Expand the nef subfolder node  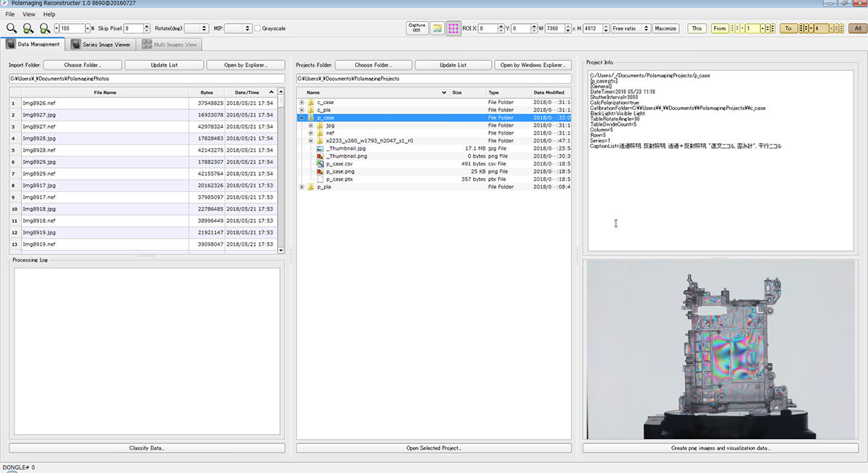[310, 133]
